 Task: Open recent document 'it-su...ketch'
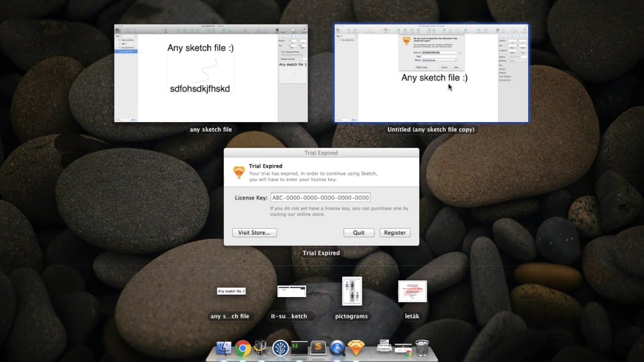tap(291, 291)
